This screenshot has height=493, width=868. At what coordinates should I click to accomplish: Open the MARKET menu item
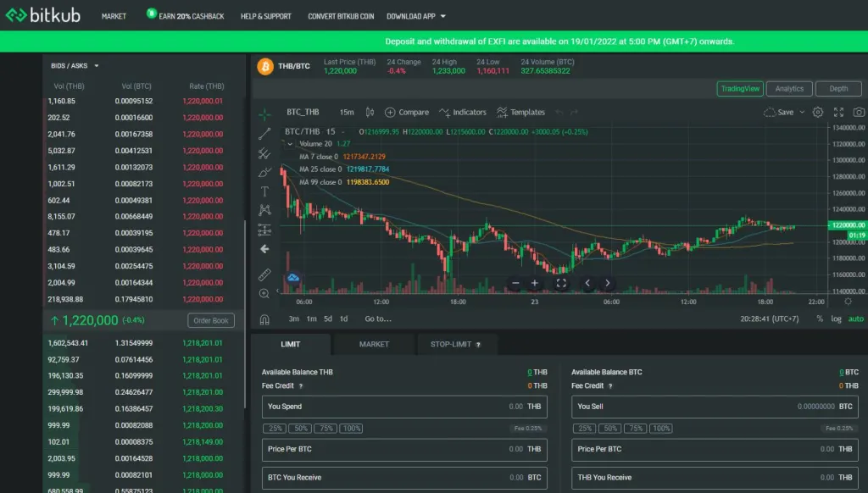click(114, 17)
